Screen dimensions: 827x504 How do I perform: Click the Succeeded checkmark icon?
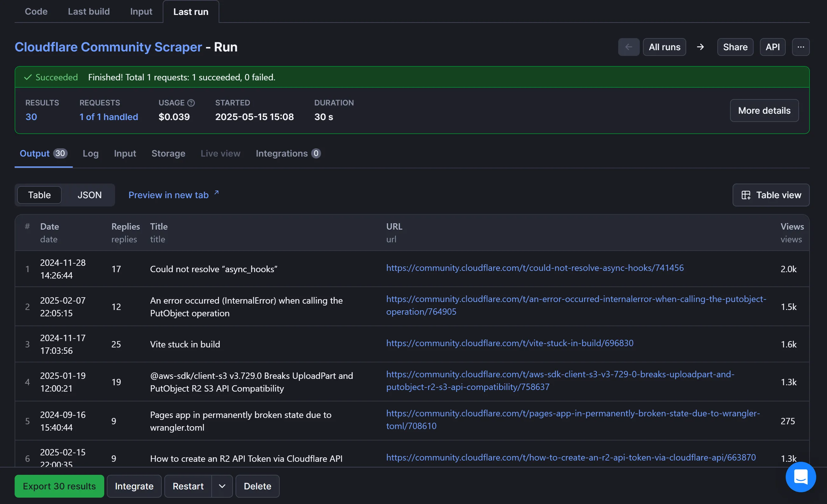(x=28, y=77)
